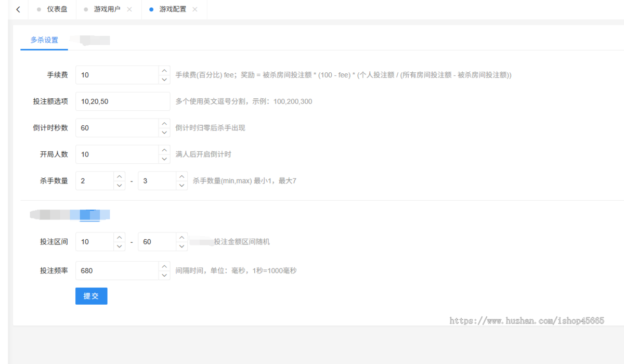Close the 游戏用户 tab

click(129, 9)
